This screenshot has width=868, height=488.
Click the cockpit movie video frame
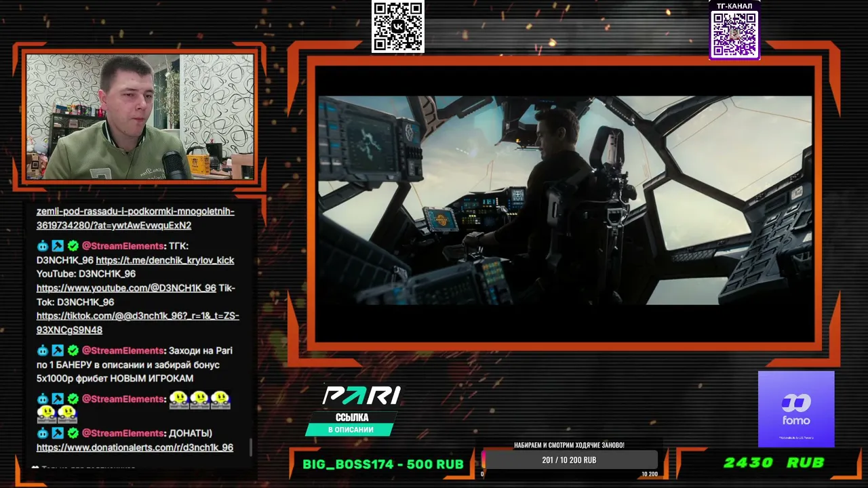tap(565, 200)
